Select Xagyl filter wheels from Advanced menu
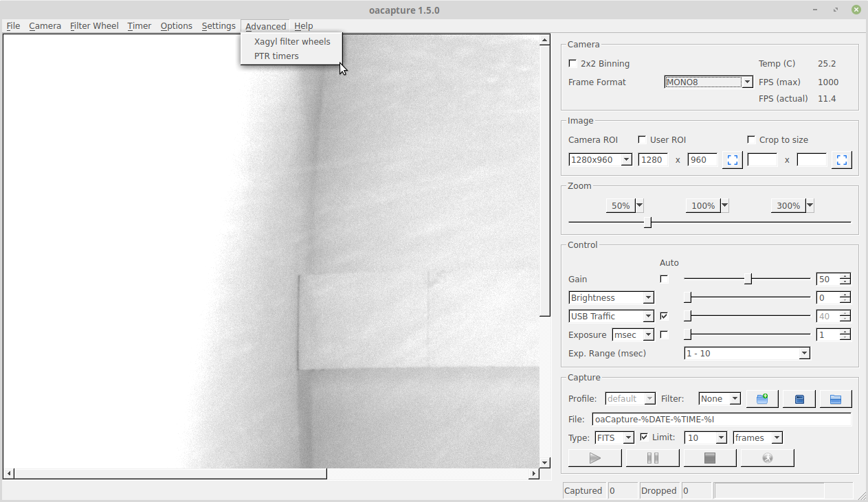This screenshot has width=868, height=502. click(x=292, y=42)
